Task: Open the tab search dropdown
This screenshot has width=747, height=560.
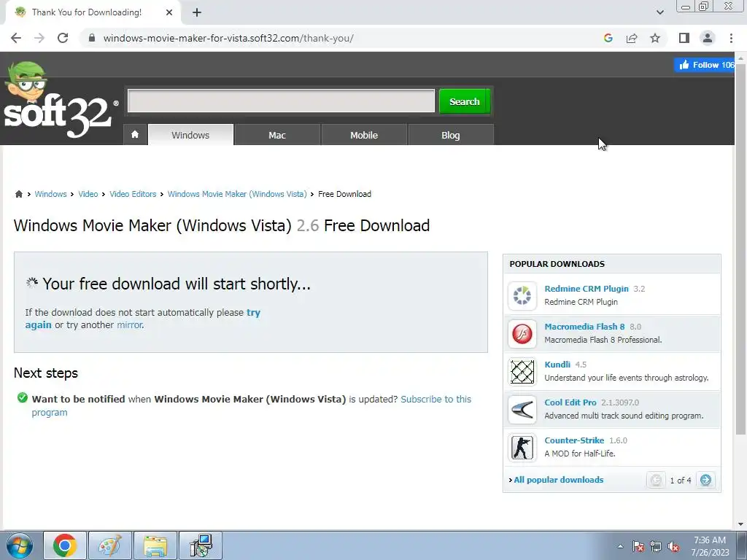Action: (659, 12)
